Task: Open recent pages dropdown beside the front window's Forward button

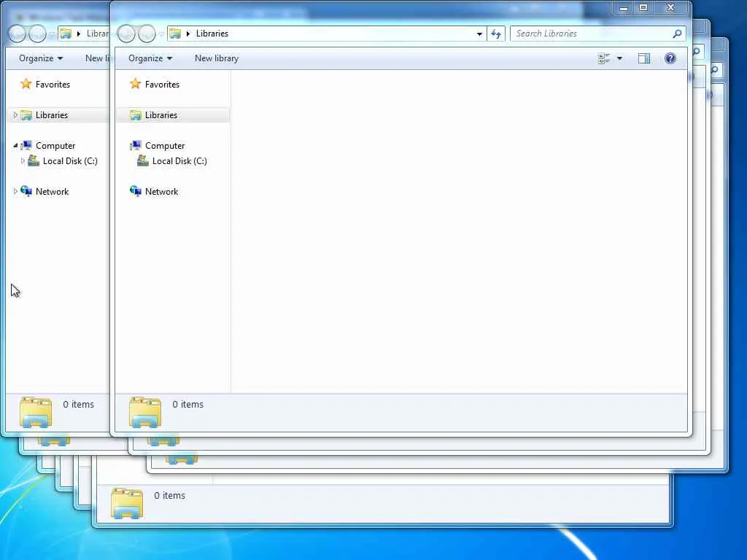Action: (x=161, y=34)
